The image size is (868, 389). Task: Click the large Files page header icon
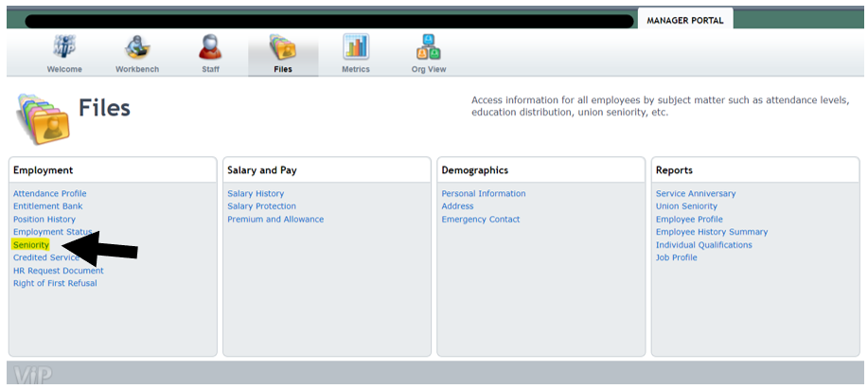(42, 115)
